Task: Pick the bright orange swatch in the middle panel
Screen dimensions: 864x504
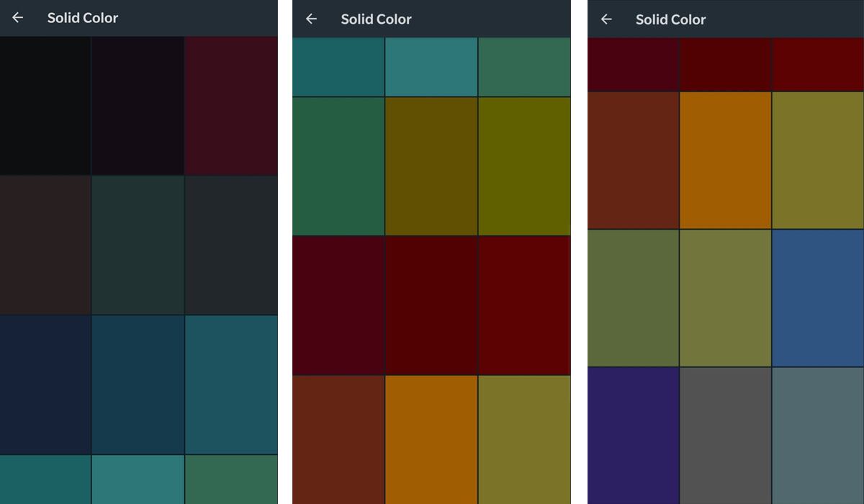Action: pyautogui.click(x=431, y=439)
